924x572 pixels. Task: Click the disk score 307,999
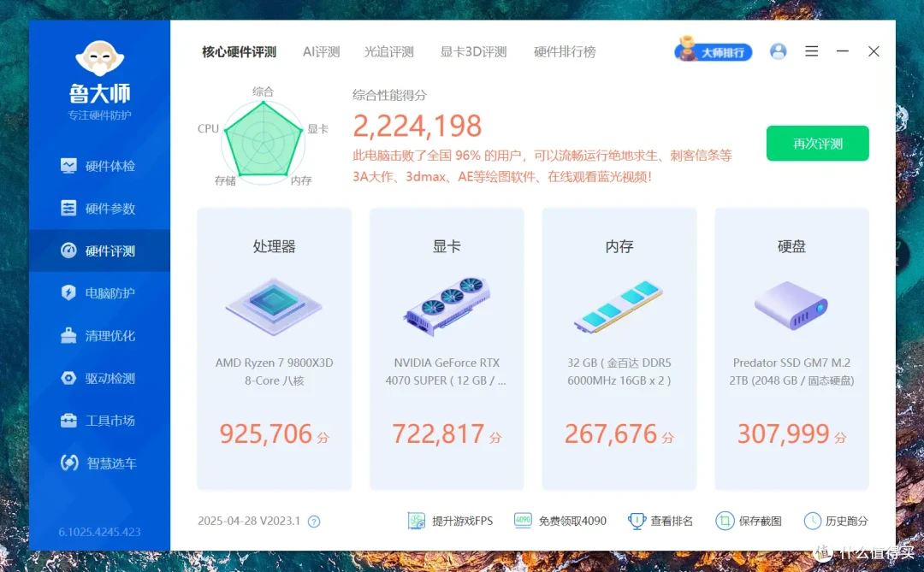783,434
